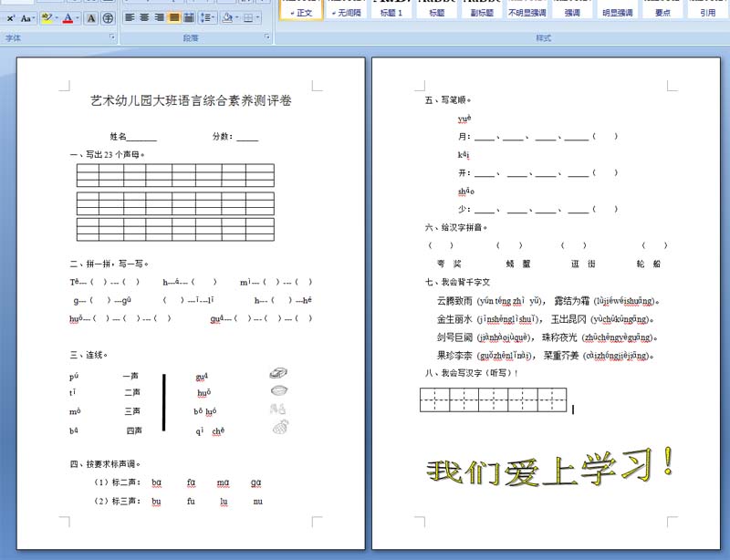Click heading 二、拼一拼，写一写
The image size is (730, 560).
(x=109, y=264)
